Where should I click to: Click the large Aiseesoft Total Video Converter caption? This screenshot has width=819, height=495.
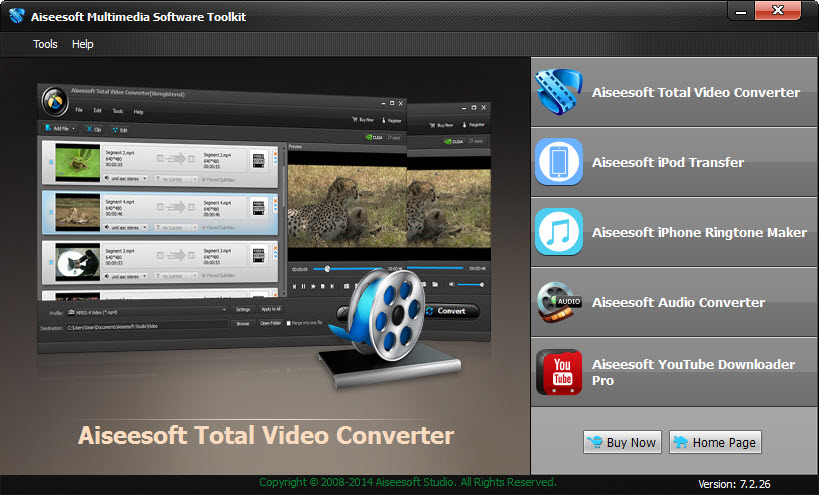coord(266,435)
